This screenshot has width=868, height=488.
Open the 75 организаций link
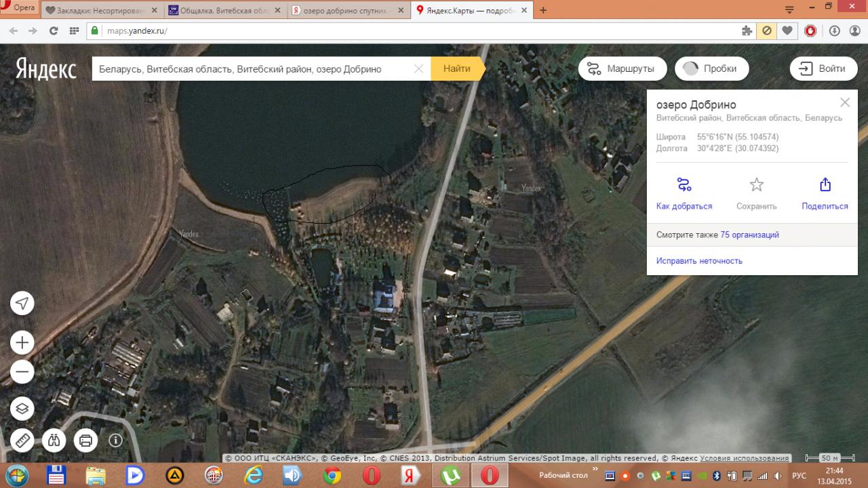[749, 235]
